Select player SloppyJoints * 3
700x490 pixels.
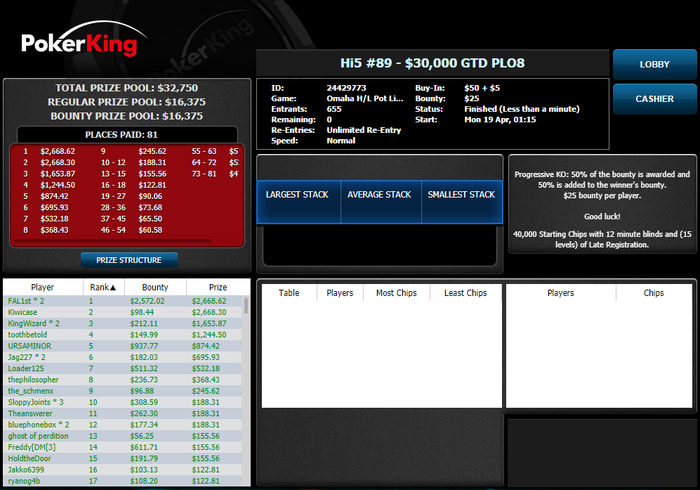pos(123,402)
